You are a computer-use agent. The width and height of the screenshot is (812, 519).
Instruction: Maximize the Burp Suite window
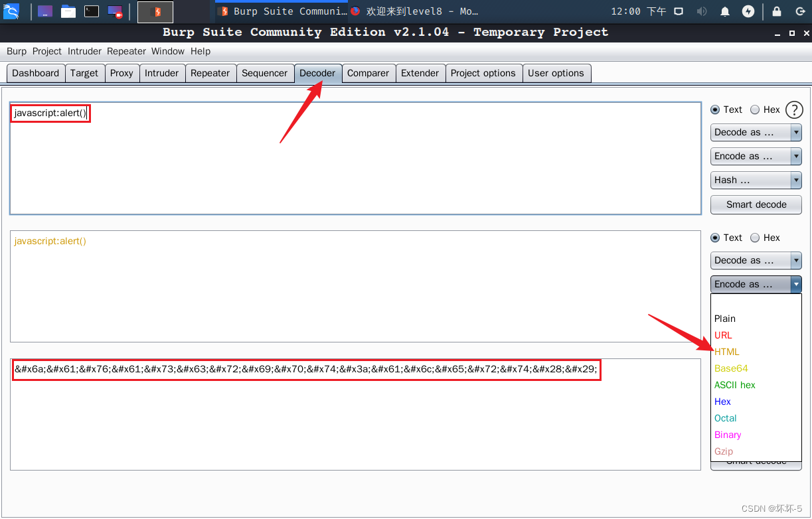(791, 33)
